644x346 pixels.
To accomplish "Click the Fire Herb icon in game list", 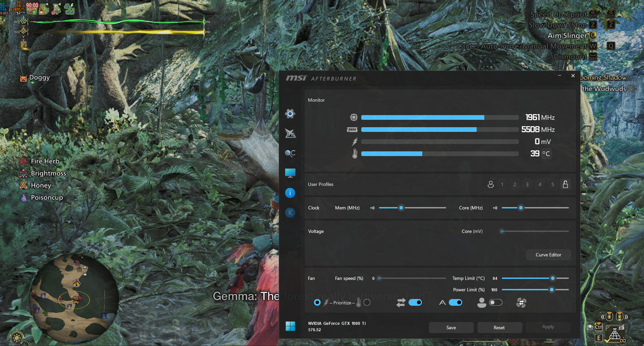I will point(23,161).
